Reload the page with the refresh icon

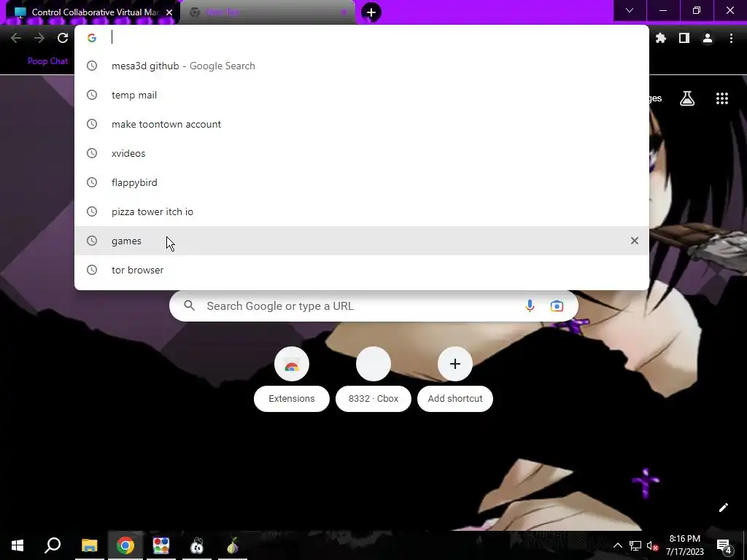[x=63, y=38]
